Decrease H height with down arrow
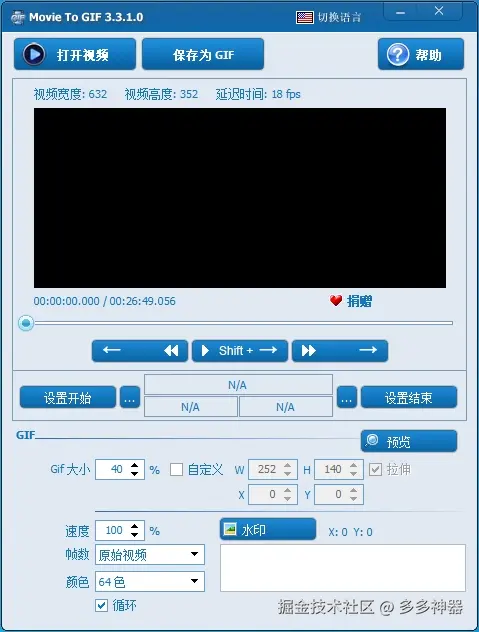 (x=353, y=474)
